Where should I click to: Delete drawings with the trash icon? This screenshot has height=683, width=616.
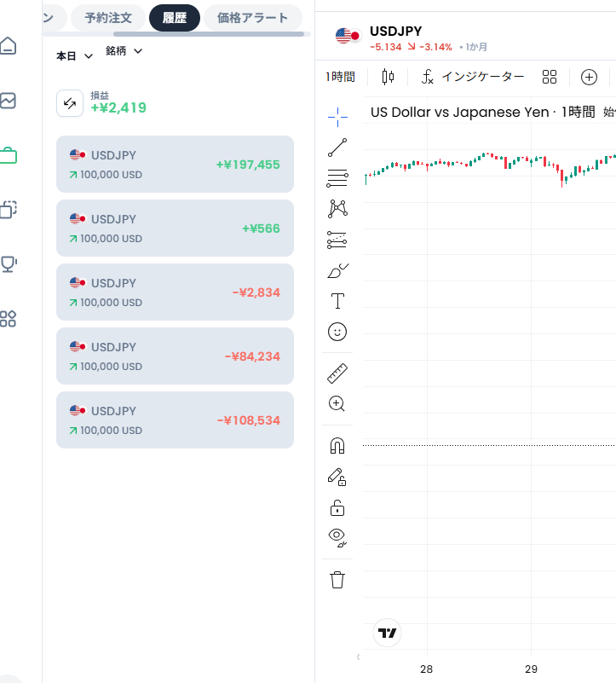point(337,580)
